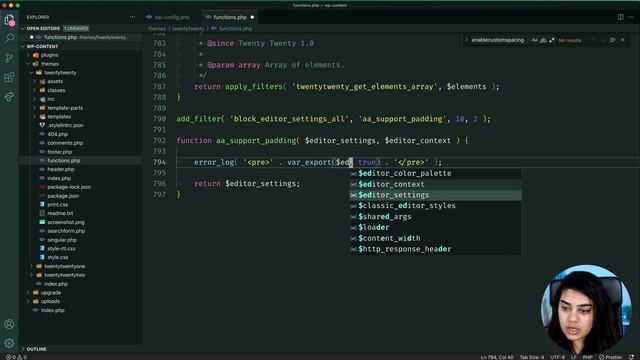Open the Explorer view in the activity bar

[x=9, y=20]
